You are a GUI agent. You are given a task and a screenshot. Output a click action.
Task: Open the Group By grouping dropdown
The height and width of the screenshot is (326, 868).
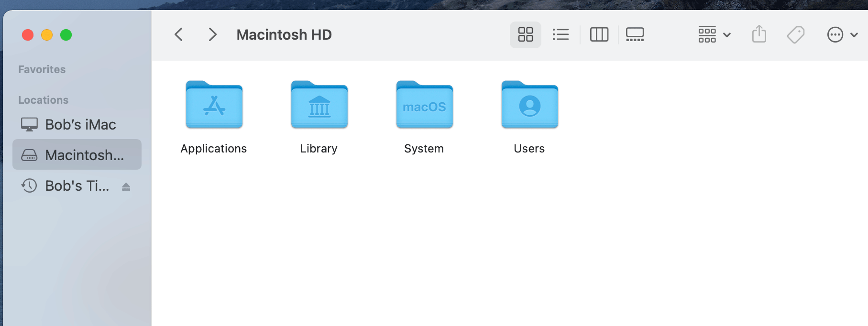pyautogui.click(x=714, y=34)
